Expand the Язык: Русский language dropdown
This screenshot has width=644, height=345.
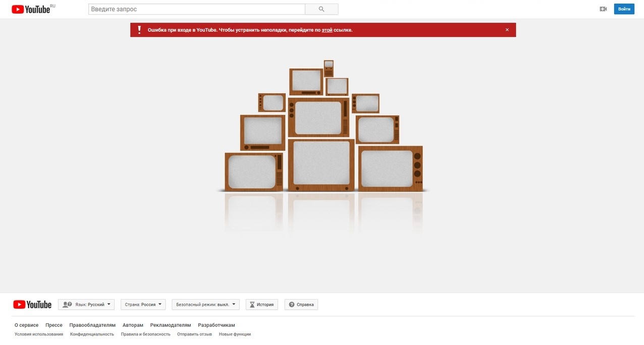tap(86, 305)
